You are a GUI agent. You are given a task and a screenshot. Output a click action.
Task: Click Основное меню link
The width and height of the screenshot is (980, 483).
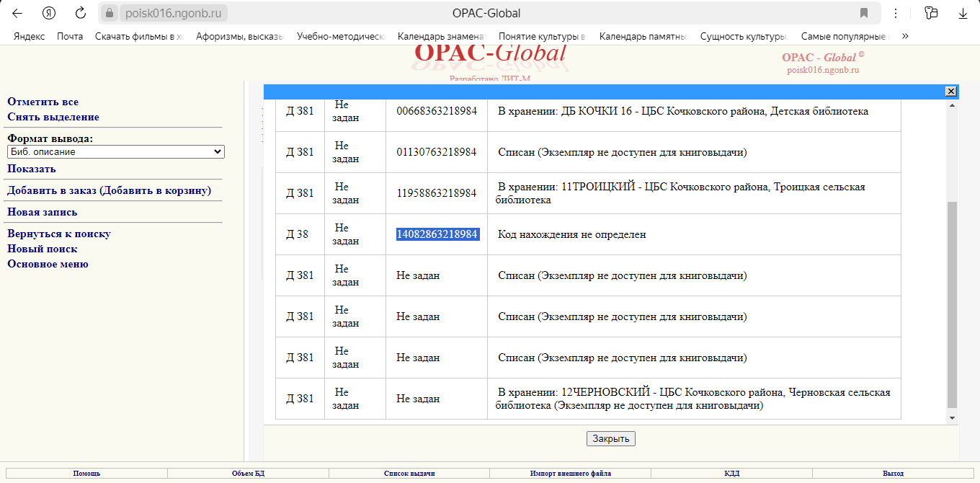(48, 264)
